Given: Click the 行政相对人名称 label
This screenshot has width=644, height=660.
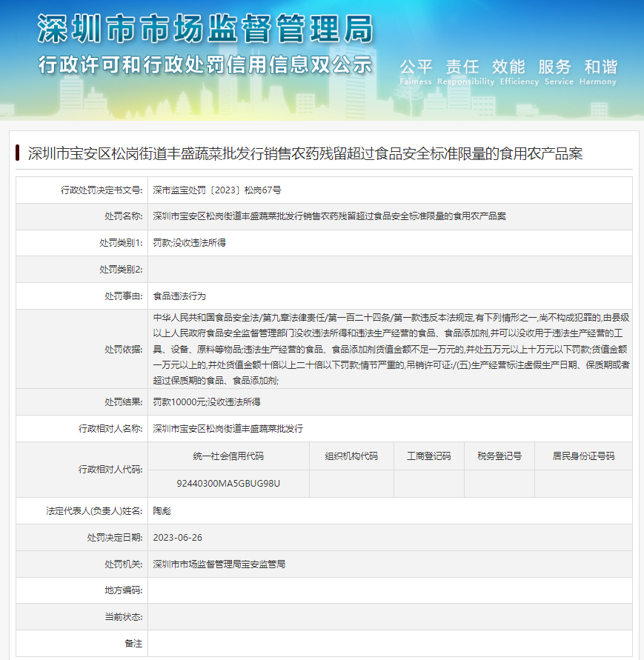Looking at the screenshot, I should (110, 428).
